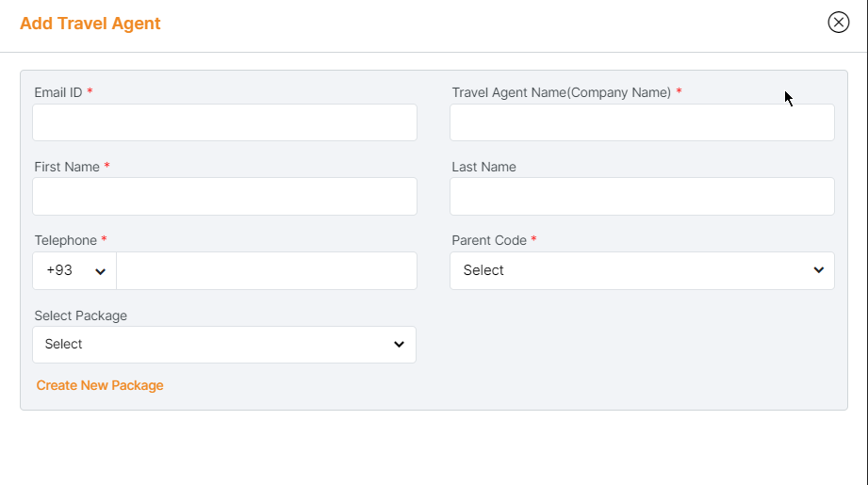Close the Add Travel Agent dialog
Viewport: 868px width, 485px height.
[838, 23]
